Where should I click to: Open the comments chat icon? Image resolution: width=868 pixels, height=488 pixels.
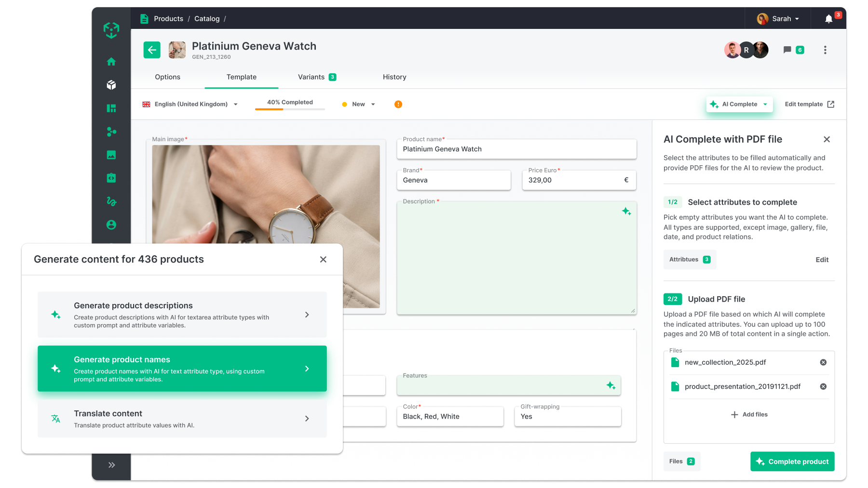(787, 50)
